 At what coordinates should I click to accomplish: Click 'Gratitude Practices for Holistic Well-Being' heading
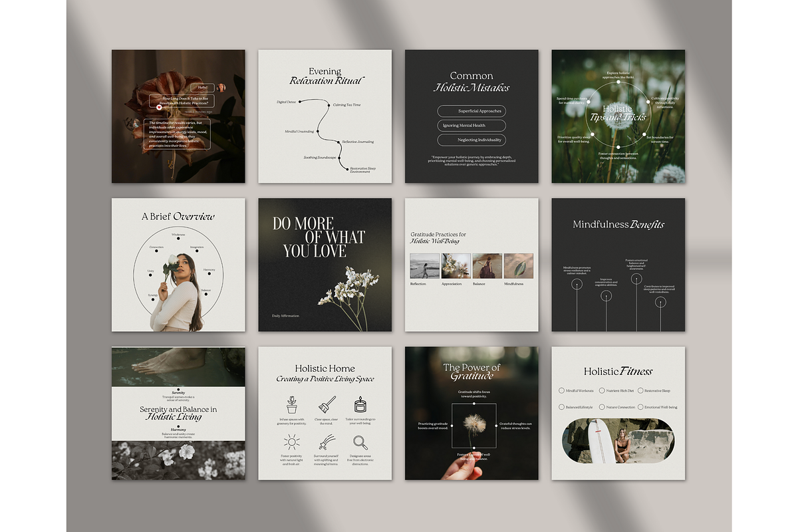[439, 237]
